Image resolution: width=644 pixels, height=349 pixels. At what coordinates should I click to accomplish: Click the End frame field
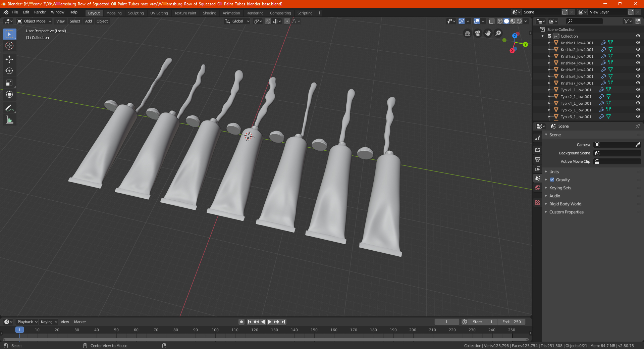pos(512,322)
